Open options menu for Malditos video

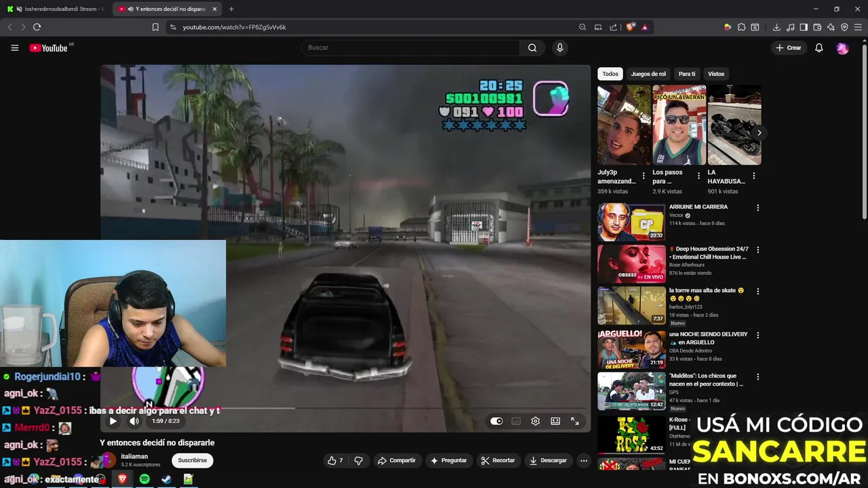pyautogui.click(x=758, y=377)
